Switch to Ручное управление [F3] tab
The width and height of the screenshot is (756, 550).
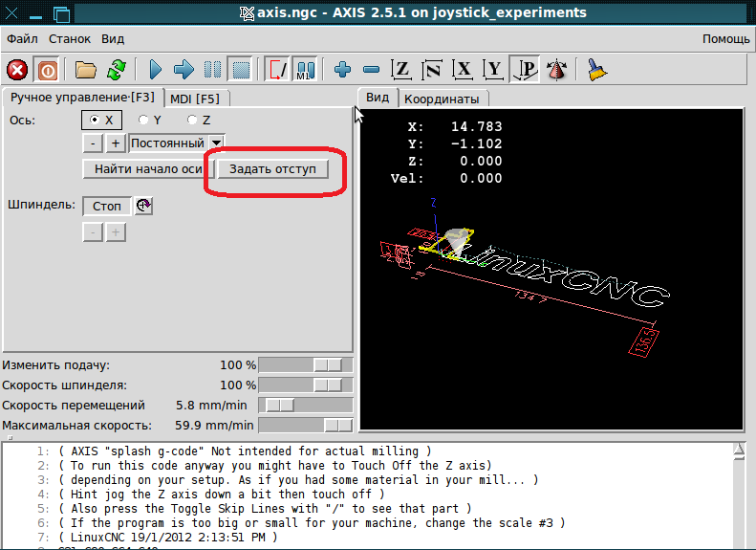82,98
